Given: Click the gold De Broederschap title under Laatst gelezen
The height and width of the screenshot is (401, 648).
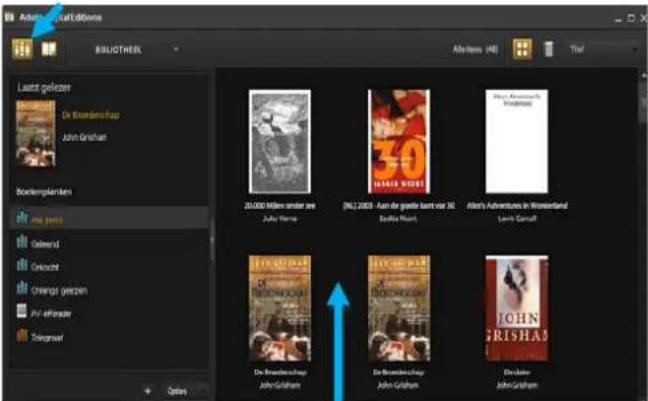Looking at the screenshot, I should click(x=91, y=115).
